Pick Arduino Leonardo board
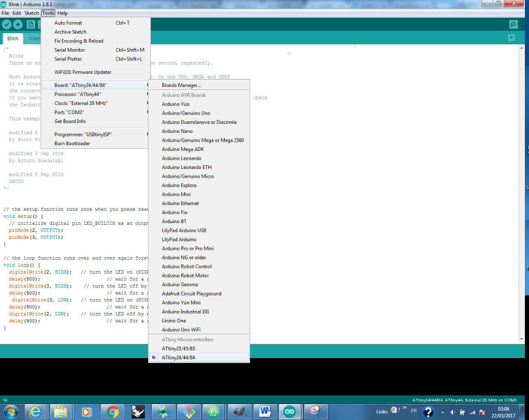529x420 pixels. coord(199,158)
